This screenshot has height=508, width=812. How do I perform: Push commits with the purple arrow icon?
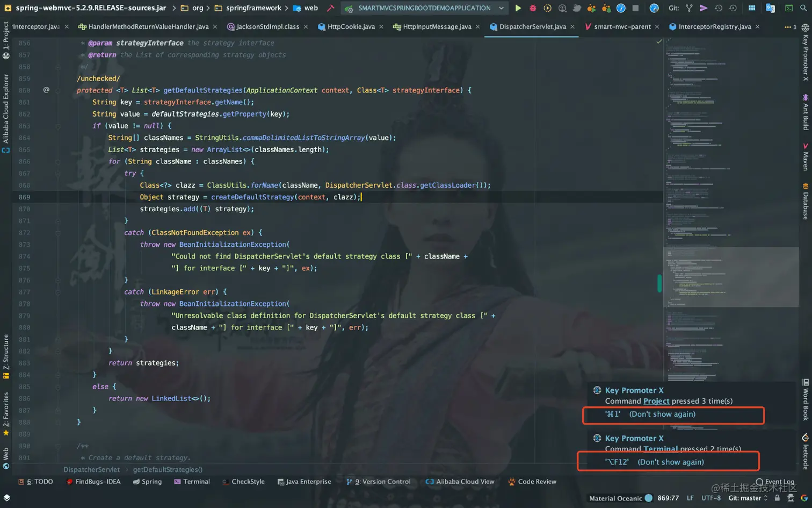point(704,8)
